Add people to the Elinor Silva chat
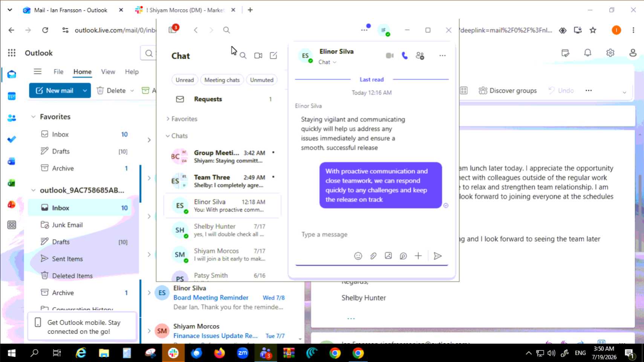 420,56
